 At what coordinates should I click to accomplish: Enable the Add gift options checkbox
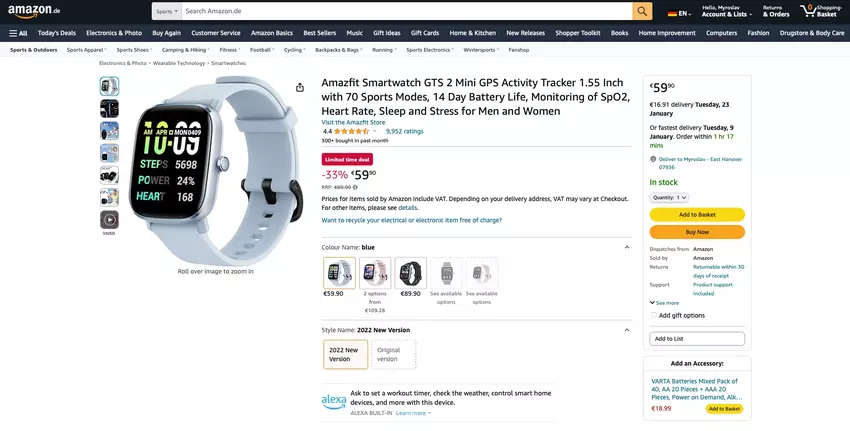coord(653,315)
